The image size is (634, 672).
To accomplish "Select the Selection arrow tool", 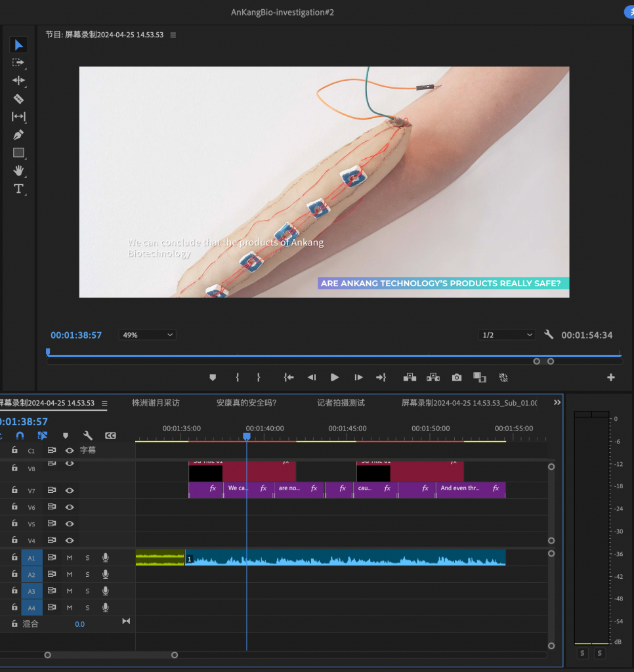I will point(18,45).
